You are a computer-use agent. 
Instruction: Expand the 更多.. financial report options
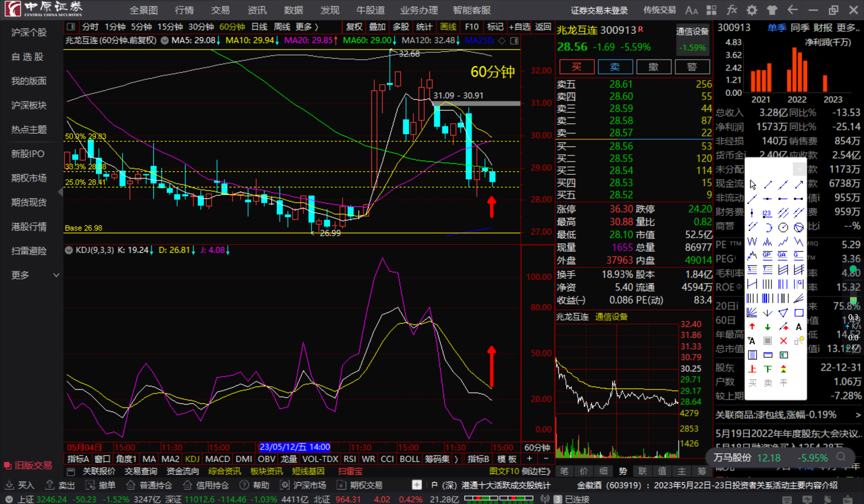(848, 27)
